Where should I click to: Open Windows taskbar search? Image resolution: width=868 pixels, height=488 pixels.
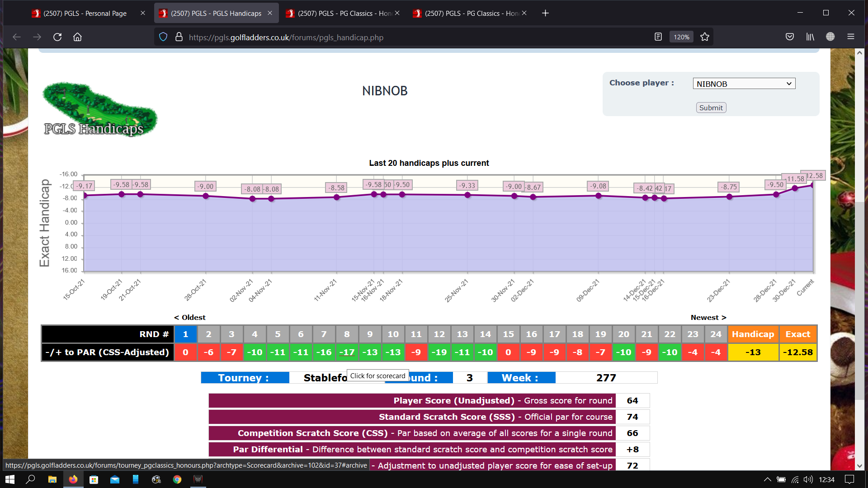click(30, 479)
